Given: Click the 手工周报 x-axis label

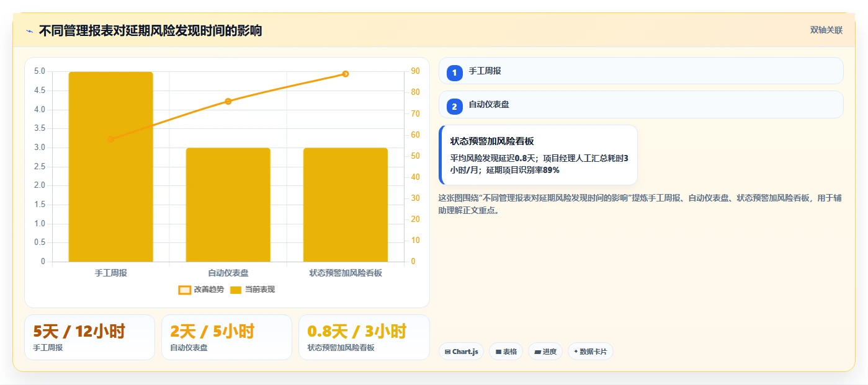Looking at the screenshot, I should [110, 273].
